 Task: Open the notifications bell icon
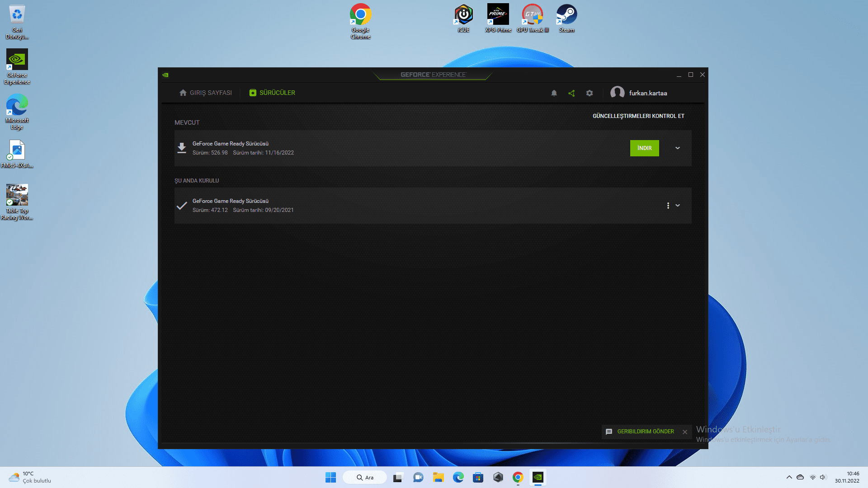tap(554, 93)
